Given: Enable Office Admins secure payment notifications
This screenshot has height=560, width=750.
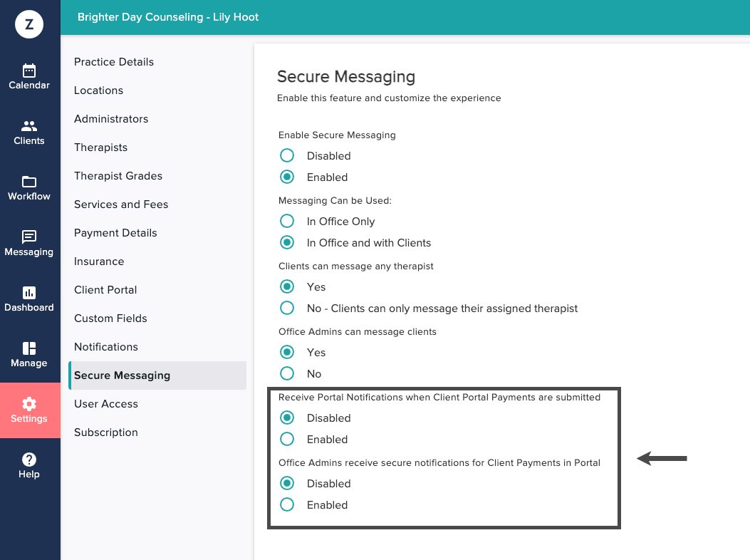Looking at the screenshot, I should [x=287, y=505].
